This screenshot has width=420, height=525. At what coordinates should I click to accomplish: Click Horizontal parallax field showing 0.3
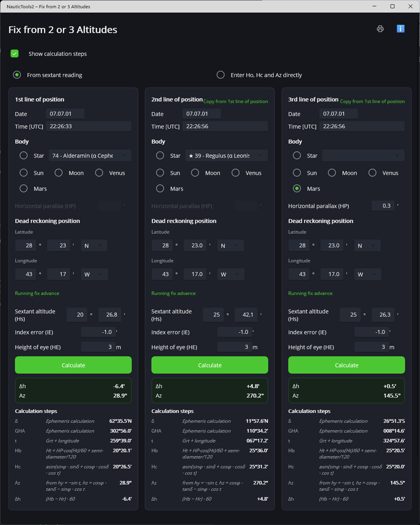[383, 206]
